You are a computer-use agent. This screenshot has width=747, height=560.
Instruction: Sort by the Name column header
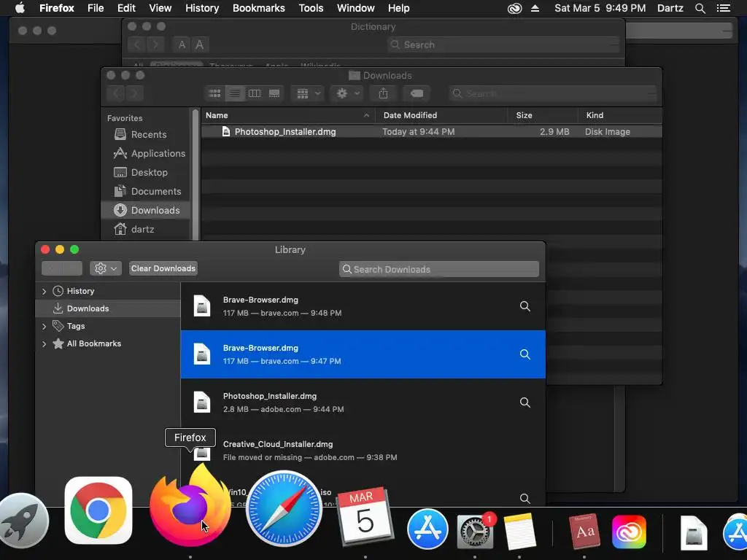click(287, 115)
